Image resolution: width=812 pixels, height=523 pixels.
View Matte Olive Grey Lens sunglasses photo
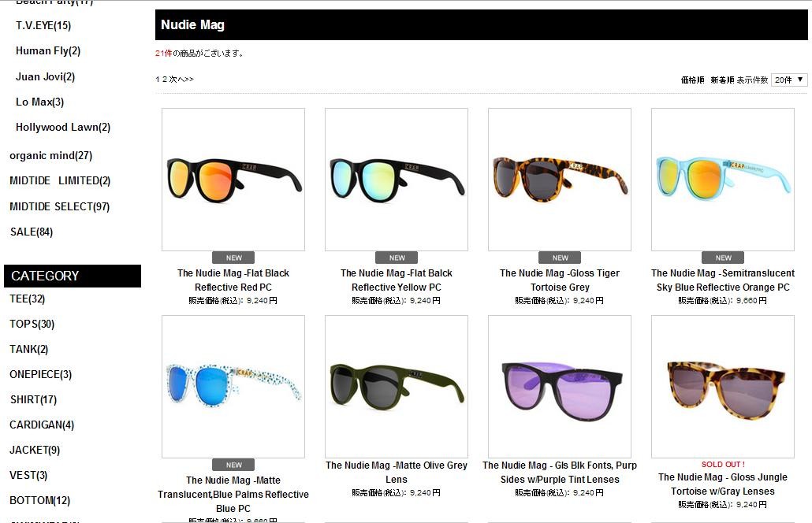point(397,387)
